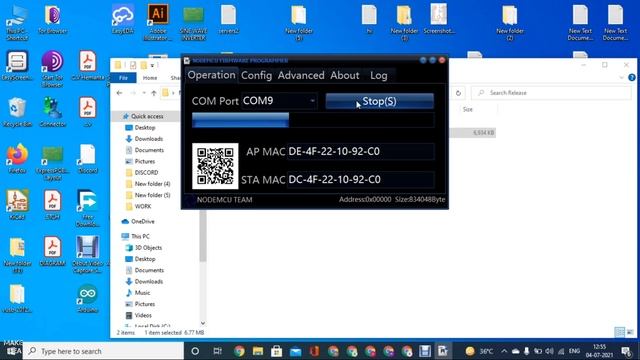Select the Discord file icon on desktop

coord(87,158)
